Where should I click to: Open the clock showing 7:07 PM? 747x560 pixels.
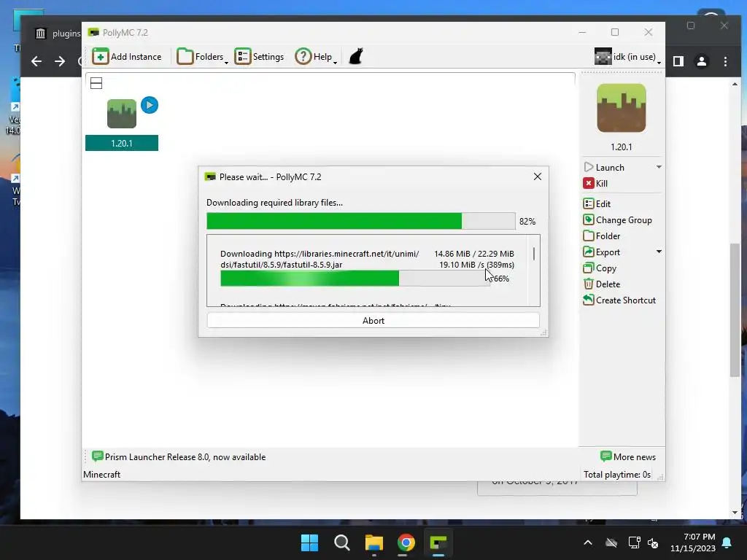coord(693,542)
